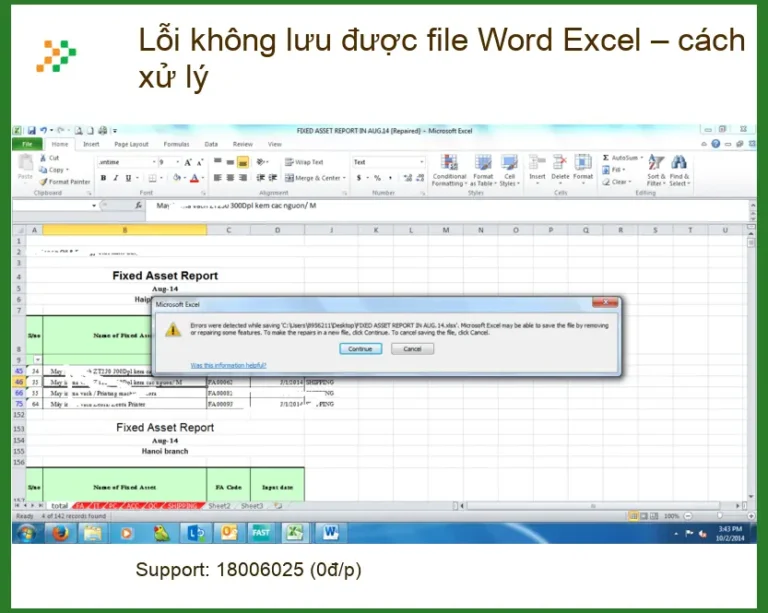Decrease font size with the small A
Image resolution: width=768 pixels, height=613 pixels.
(199, 162)
